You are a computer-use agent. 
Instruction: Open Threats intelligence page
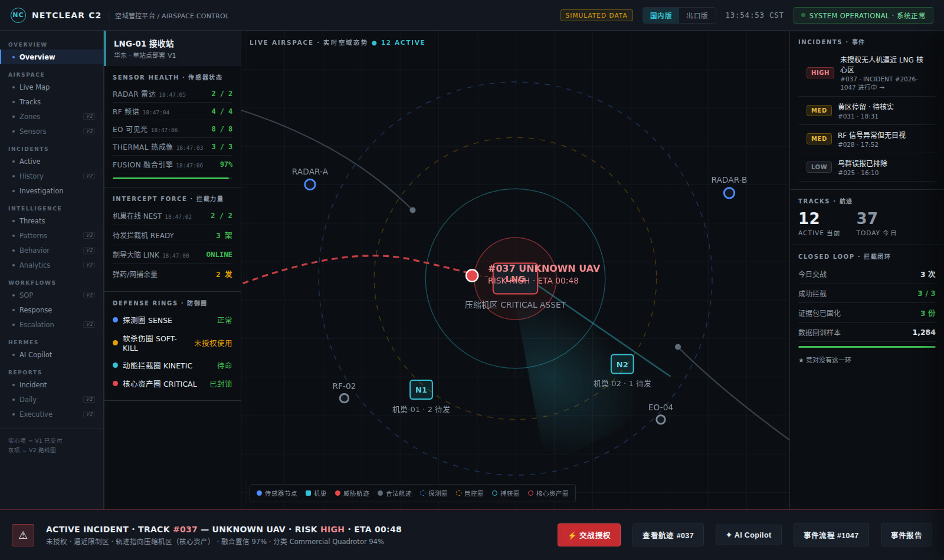point(52,221)
